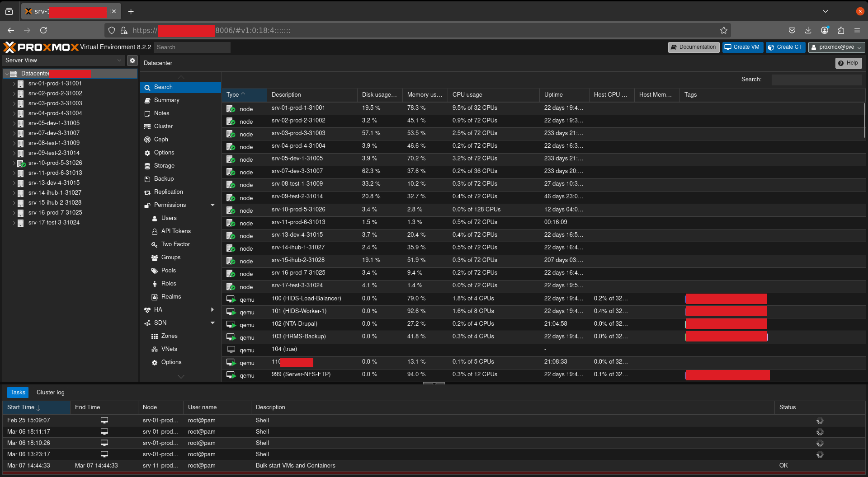Focus the resource Search filter field
Image resolution: width=868 pixels, height=477 pixels.
click(816, 79)
